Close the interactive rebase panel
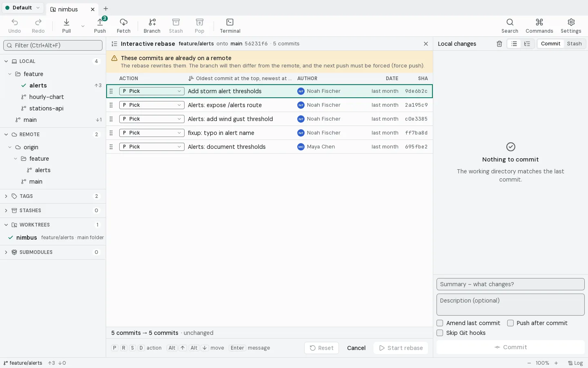Screen dimensions: 588x368 click(x=426, y=44)
